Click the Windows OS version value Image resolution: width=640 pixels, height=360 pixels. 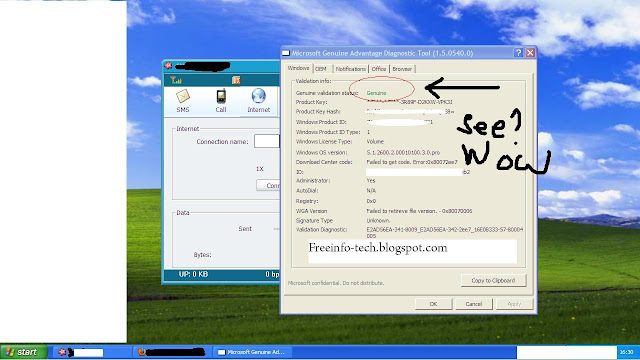(403, 152)
